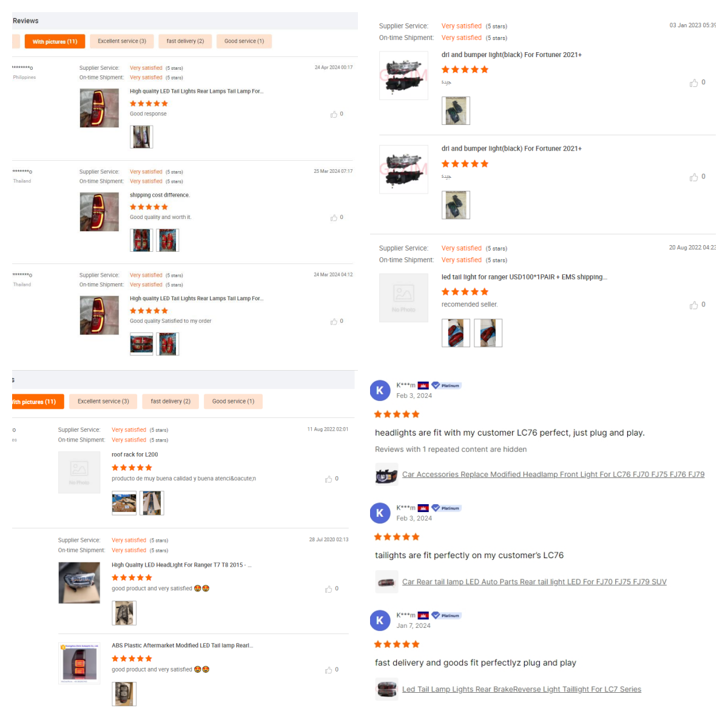Click thumbs-up on 'Good quality Satisfied to my order'
Screen dimensions: 728x728
click(x=334, y=322)
